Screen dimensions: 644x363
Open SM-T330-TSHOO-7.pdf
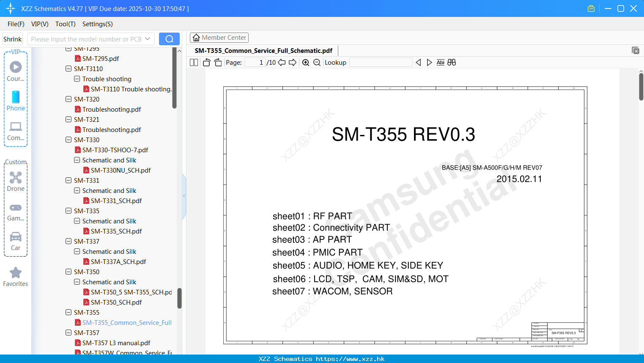tap(115, 150)
